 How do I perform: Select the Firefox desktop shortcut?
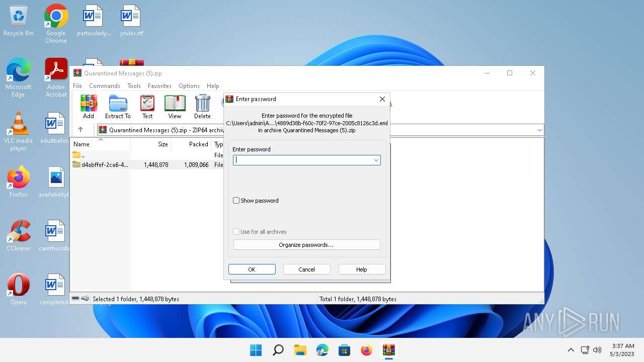click(19, 182)
